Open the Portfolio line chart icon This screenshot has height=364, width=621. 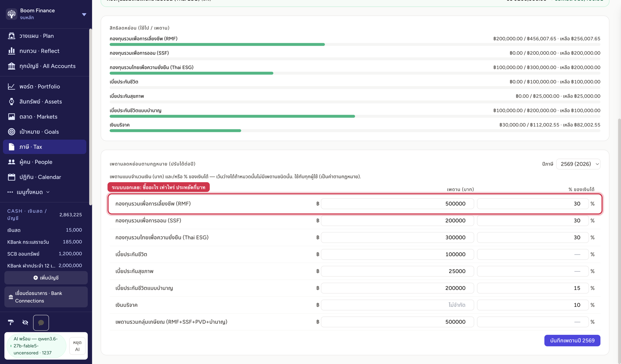pos(11,86)
